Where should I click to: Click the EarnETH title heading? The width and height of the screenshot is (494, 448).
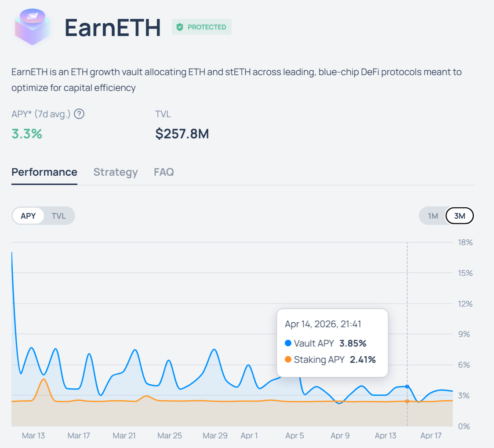click(x=113, y=27)
